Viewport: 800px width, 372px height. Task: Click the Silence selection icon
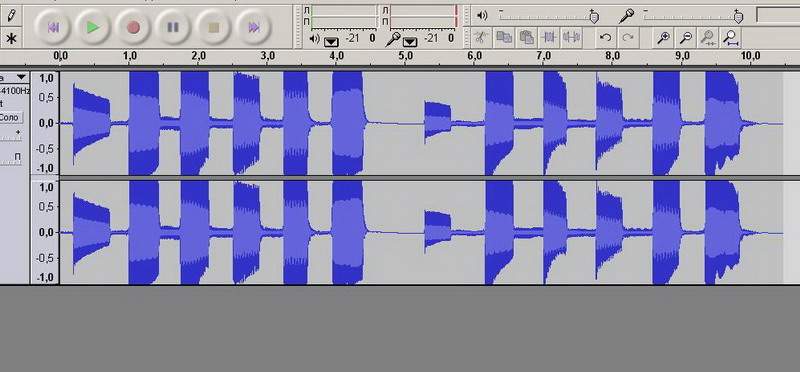point(572,37)
